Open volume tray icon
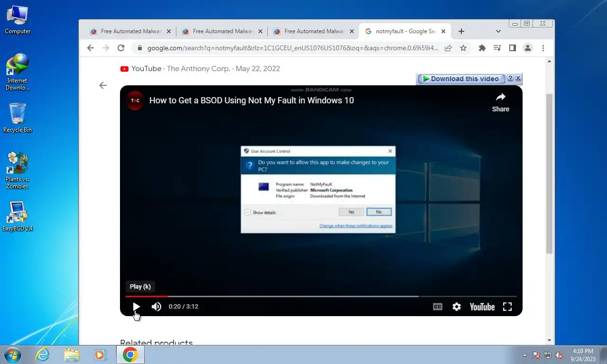 pos(559,355)
